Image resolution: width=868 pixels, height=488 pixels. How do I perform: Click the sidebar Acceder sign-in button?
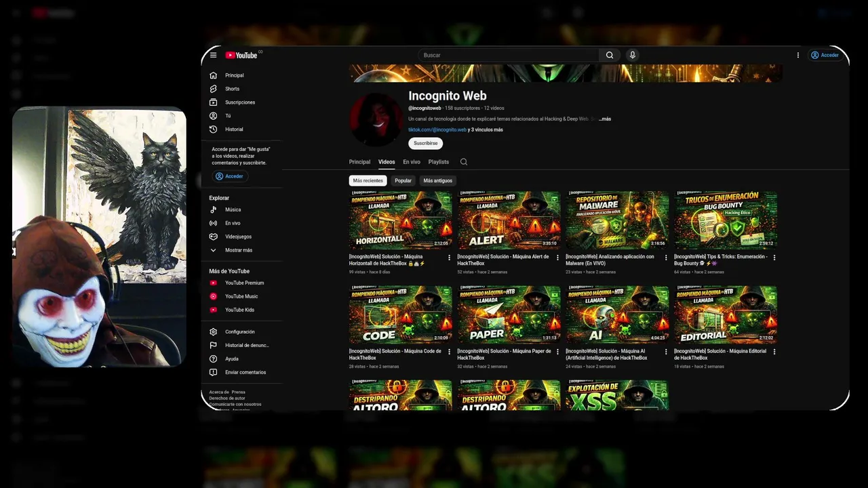(229, 176)
